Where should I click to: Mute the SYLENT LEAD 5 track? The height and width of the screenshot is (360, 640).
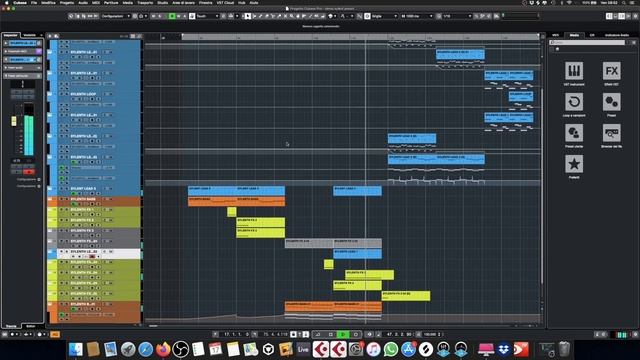point(62,189)
